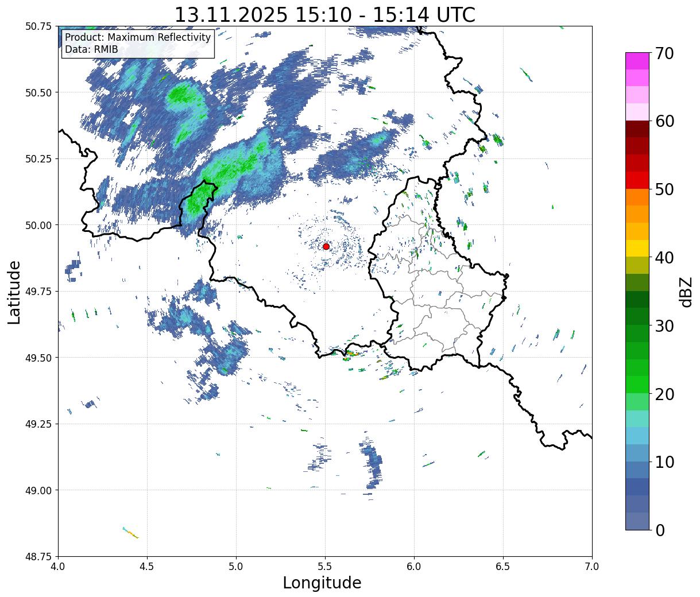Click the longitude tick label 5.5
This screenshot has width=700, height=597.
[325, 567]
